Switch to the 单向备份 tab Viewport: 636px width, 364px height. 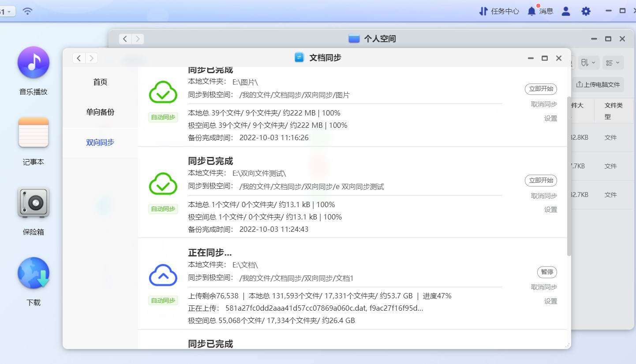point(100,112)
